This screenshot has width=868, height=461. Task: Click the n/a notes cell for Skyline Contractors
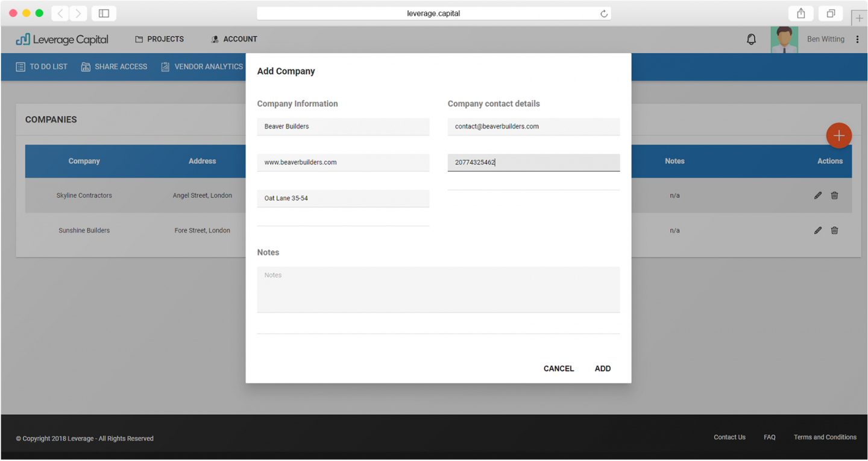[675, 196]
